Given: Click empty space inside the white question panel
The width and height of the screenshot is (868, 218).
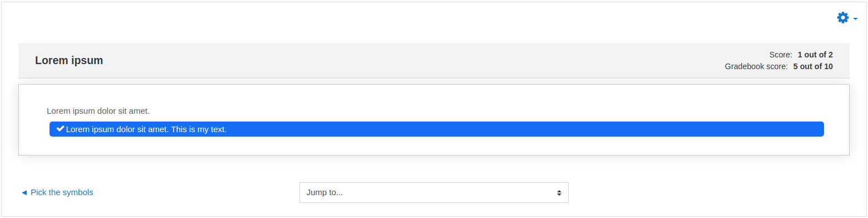Looking at the screenshot, I should point(434,145).
